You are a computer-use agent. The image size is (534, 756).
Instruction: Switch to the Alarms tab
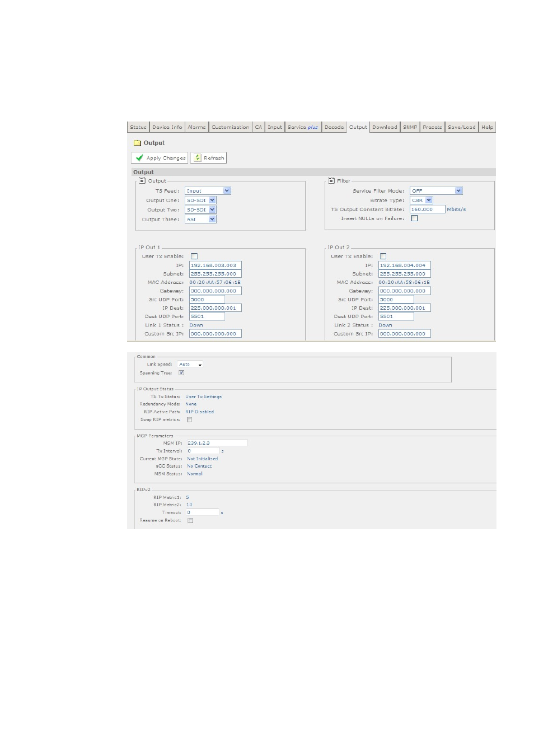(196, 127)
